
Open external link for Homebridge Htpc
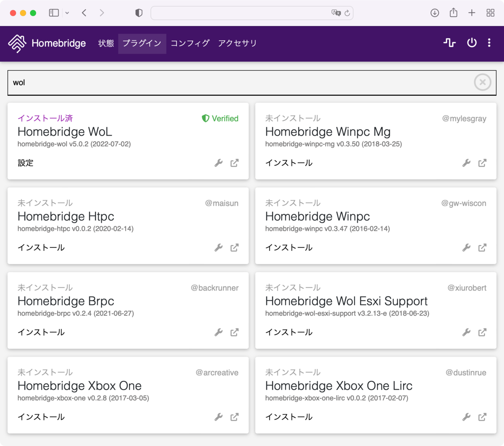point(234,248)
